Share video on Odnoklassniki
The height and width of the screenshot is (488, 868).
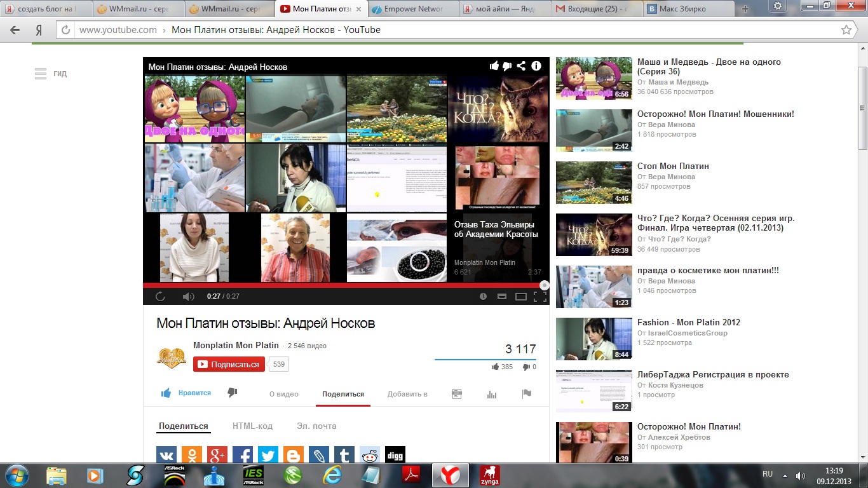pyautogui.click(x=192, y=456)
